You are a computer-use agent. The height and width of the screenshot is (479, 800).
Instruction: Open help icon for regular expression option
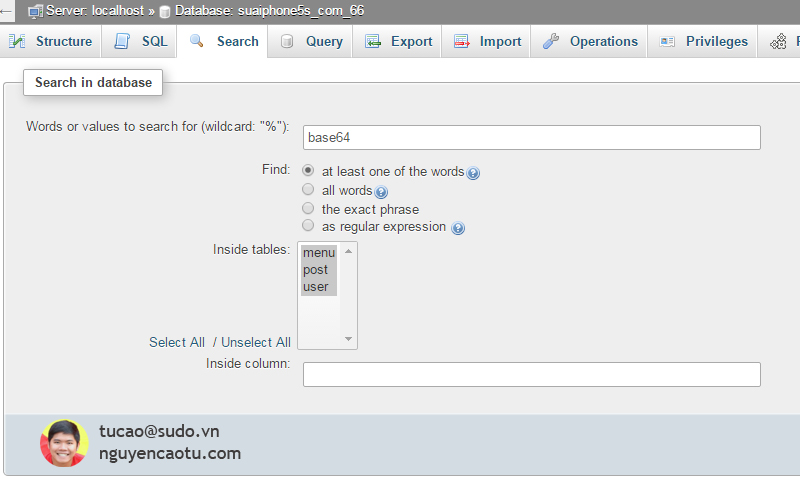458,228
